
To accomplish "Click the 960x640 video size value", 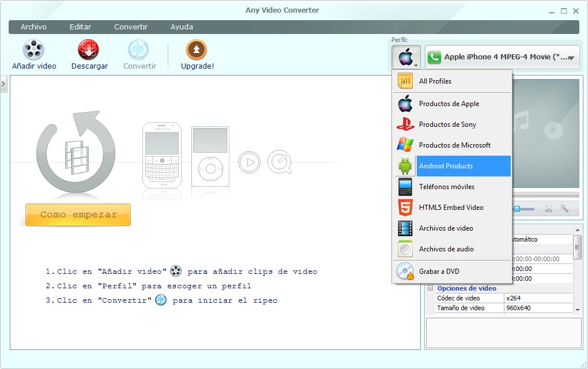I will (518, 308).
